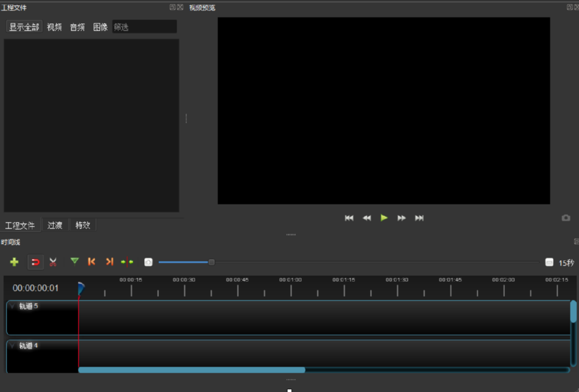Jump to the next marker
Image resolution: width=579 pixels, height=392 pixels.
[x=108, y=262]
